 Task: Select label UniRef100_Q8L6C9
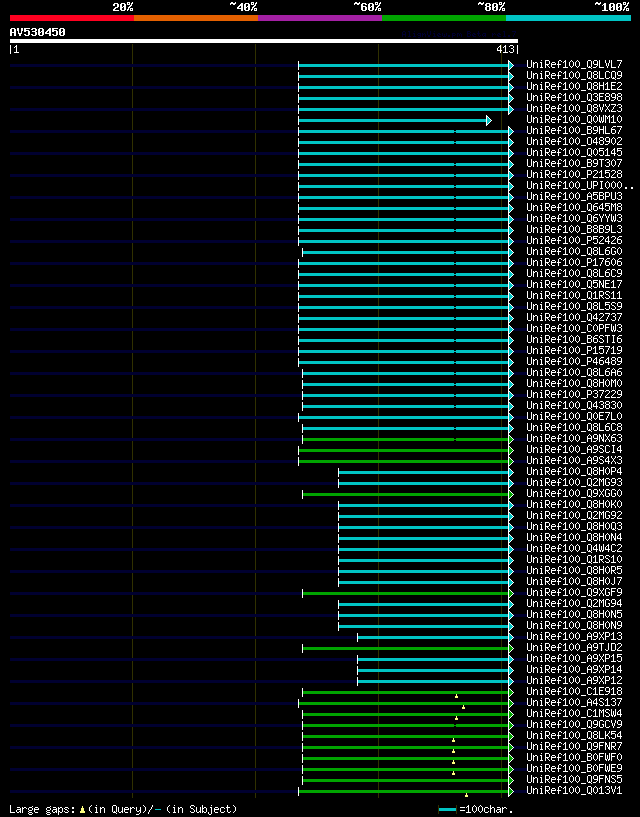click(x=574, y=273)
